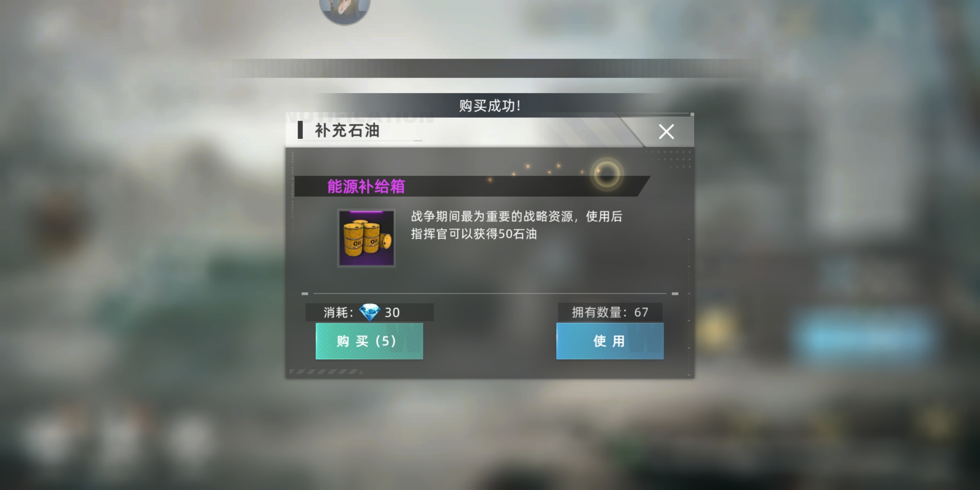Tap the blue 使用 button
Screen dimensions: 980x490
(x=610, y=341)
